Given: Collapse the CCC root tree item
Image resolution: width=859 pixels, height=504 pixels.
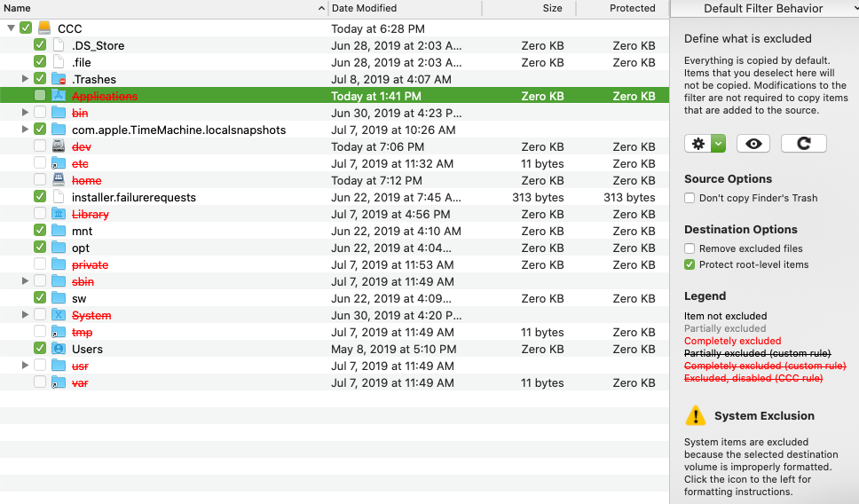Looking at the screenshot, I should pyautogui.click(x=11, y=28).
